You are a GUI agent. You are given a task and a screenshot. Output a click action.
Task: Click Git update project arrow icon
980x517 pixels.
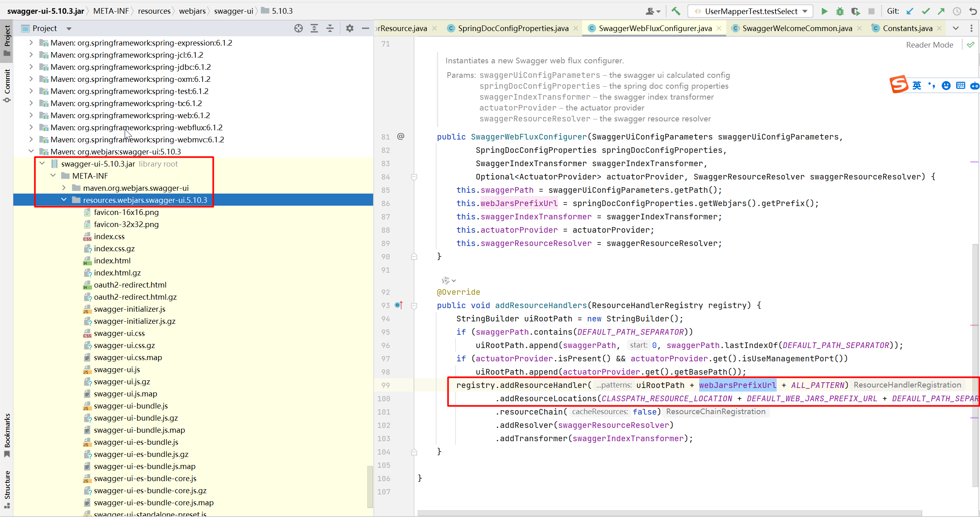[910, 11]
